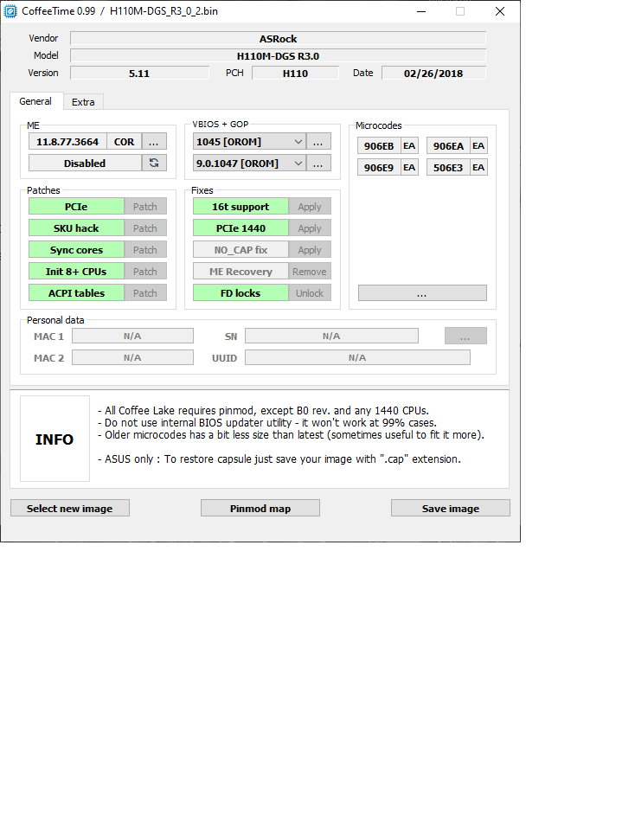Viewport: 635px width, 840px height.
Task: Click Apply for 16t support fix
Action: tap(310, 206)
